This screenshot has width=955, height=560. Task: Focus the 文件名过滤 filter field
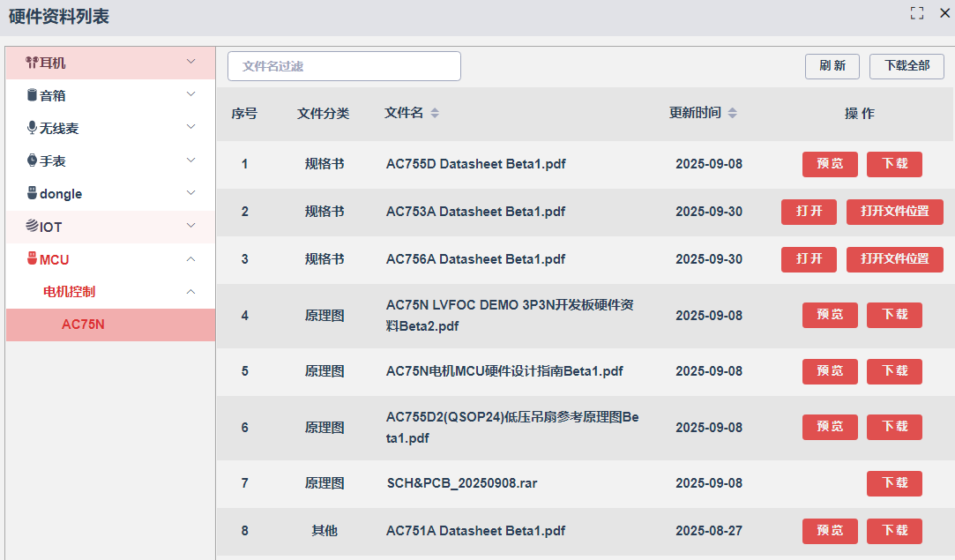coord(344,66)
